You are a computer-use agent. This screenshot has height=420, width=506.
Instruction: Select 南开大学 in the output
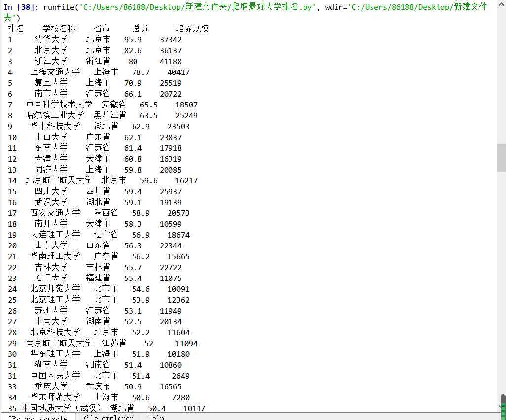(x=51, y=224)
